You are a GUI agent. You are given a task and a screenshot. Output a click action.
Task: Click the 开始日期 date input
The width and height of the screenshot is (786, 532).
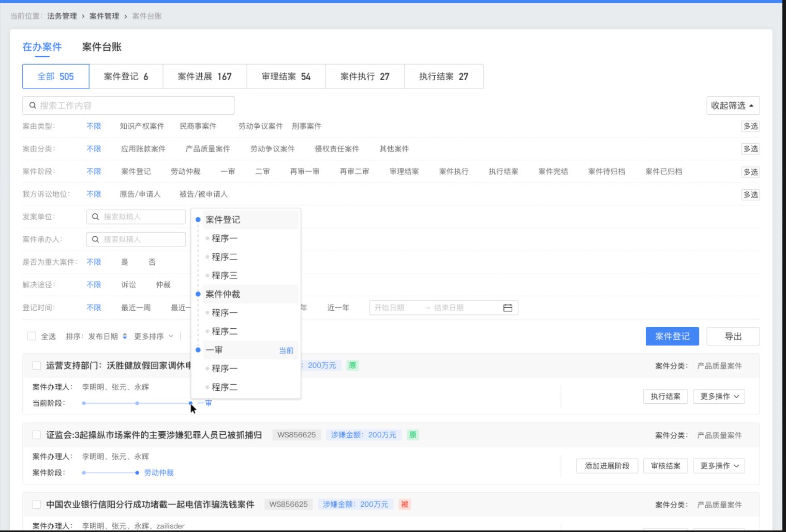[390, 308]
